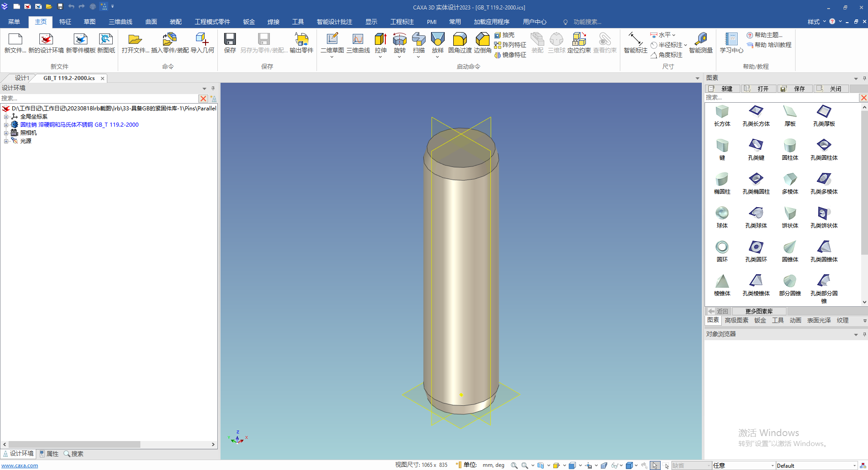Select the 球体 sphere element in catalog
868x470 pixels.
tap(722, 217)
